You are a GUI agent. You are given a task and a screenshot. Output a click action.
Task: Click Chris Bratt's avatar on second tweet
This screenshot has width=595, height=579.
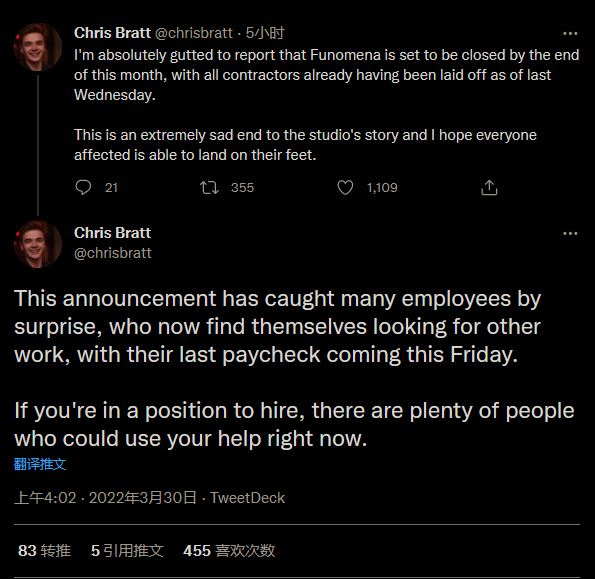click(38, 244)
